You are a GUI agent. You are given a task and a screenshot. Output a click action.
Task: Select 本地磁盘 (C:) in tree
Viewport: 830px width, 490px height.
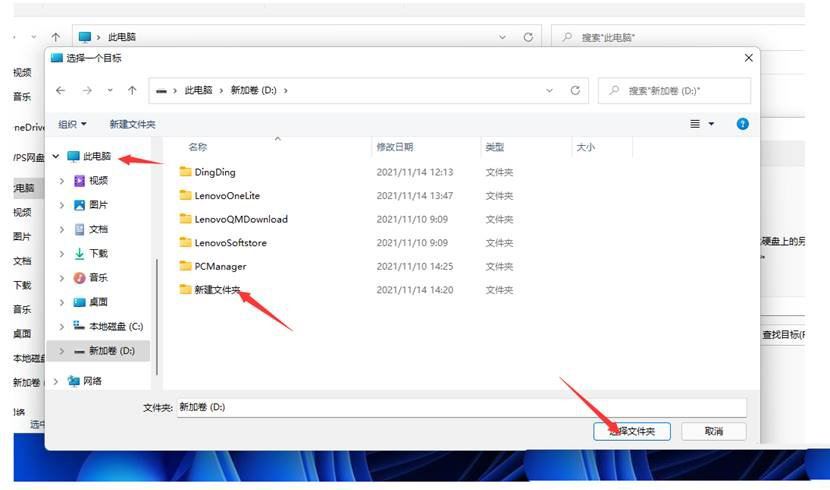click(116, 326)
